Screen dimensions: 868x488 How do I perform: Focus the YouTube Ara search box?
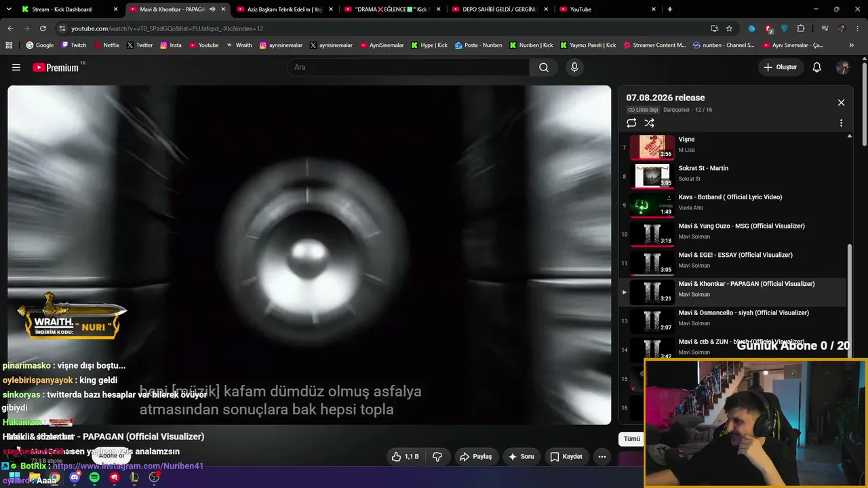[409, 67]
